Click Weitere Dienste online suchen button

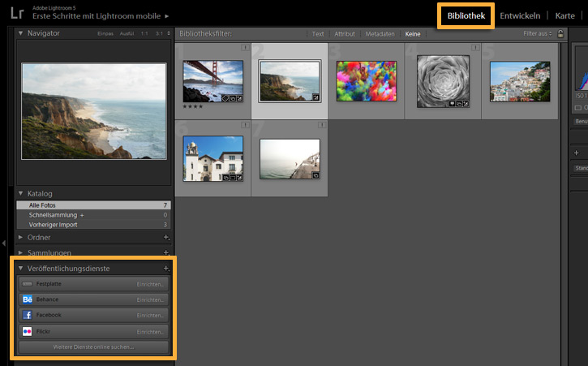(93, 347)
